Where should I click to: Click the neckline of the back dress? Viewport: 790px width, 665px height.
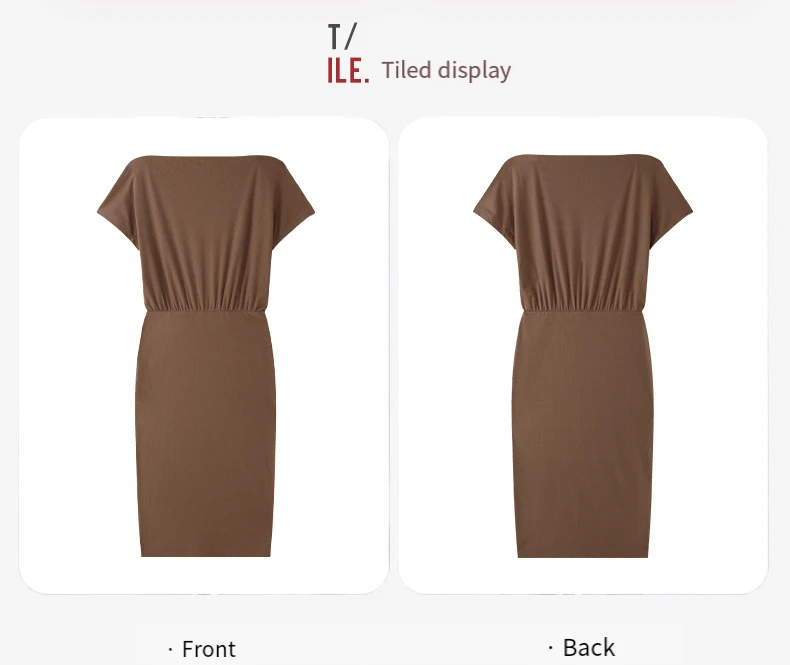point(583,157)
